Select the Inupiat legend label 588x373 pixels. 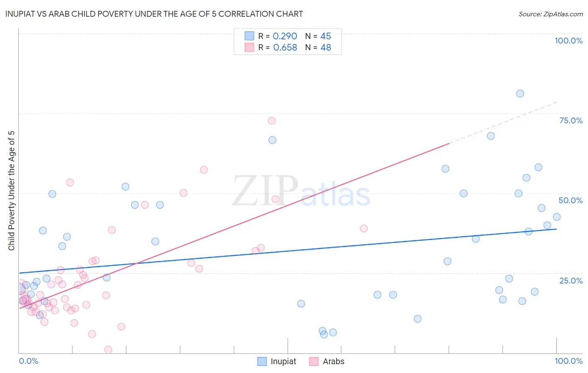point(283,361)
